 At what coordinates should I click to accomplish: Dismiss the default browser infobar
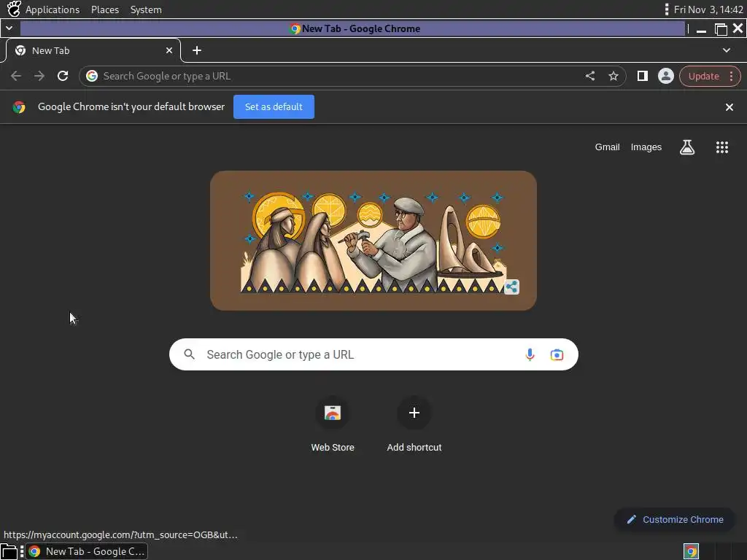[729, 107]
